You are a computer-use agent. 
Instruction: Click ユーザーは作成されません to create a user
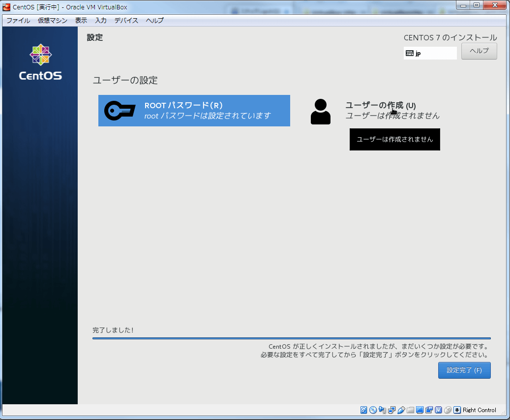[394, 139]
